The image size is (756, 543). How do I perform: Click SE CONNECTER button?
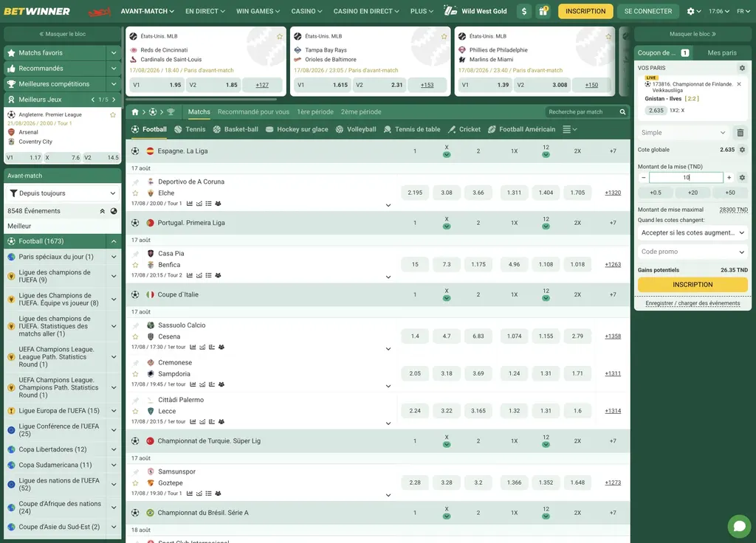point(647,11)
